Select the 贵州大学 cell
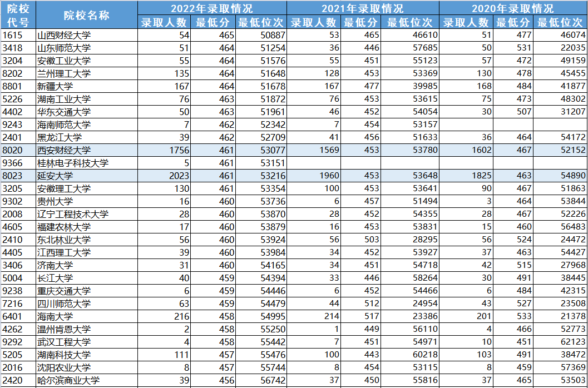Viewport: 588px width, 388px height. [87, 201]
